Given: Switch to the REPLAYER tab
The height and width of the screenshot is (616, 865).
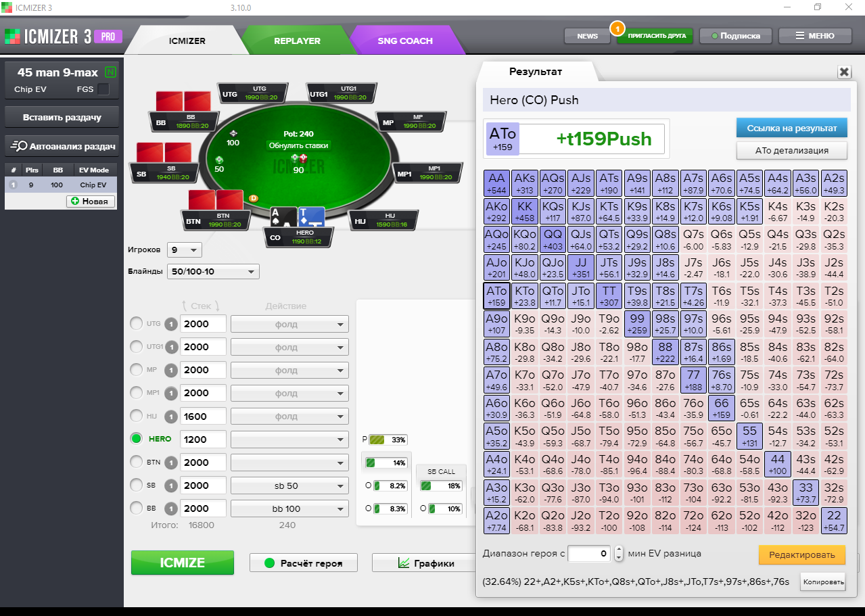Looking at the screenshot, I should coord(297,41).
